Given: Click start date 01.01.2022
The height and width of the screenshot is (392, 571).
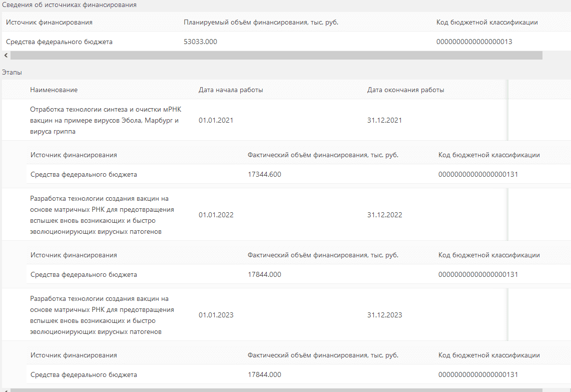Looking at the screenshot, I should pos(216,215).
